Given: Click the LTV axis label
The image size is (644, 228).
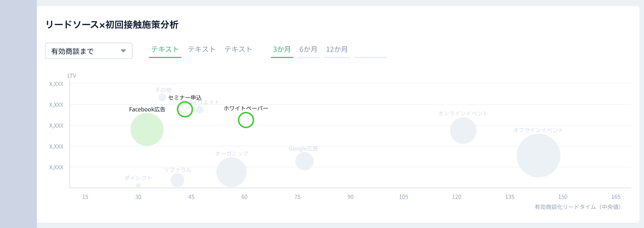Looking at the screenshot, I should [72, 76].
